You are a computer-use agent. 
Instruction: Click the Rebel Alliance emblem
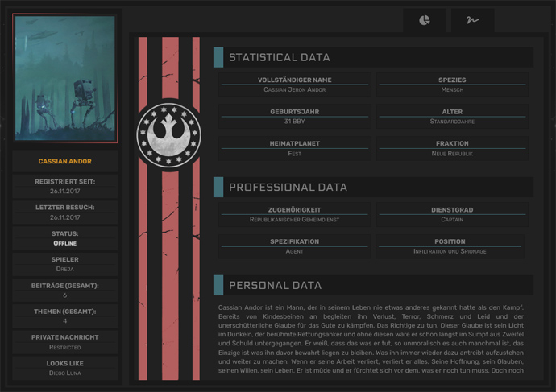pos(168,134)
